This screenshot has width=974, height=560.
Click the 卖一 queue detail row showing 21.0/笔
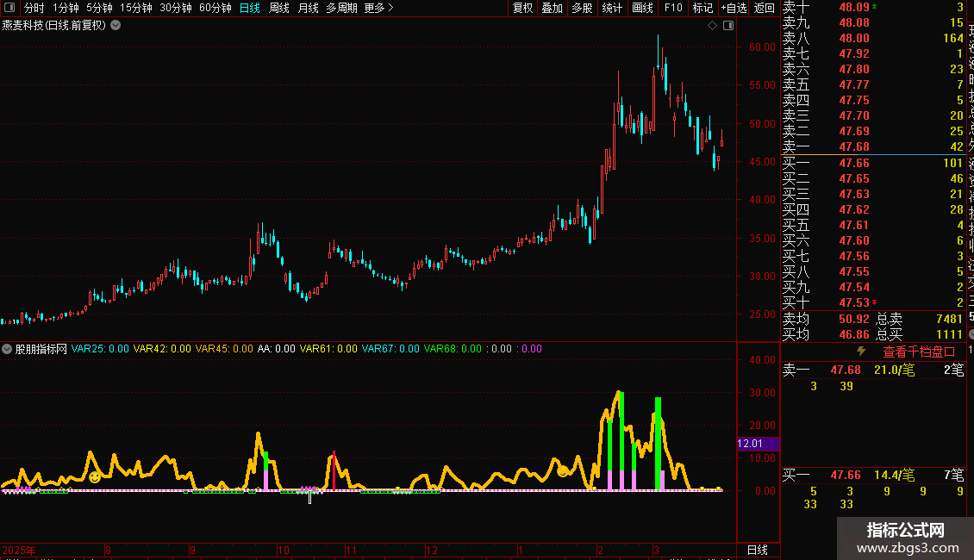(873, 370)
